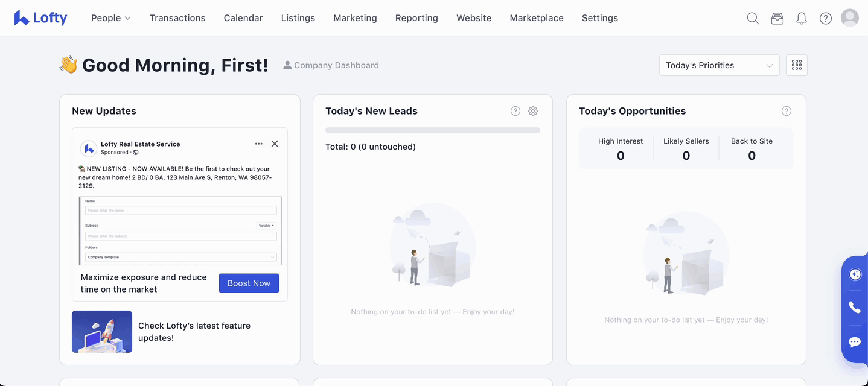Open the sponsored post three-dot menu

258,144
